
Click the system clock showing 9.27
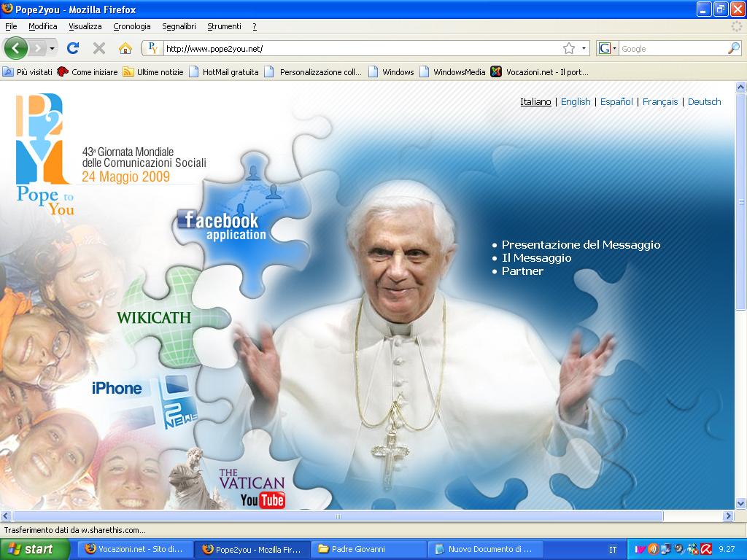(x=727, y=550)
